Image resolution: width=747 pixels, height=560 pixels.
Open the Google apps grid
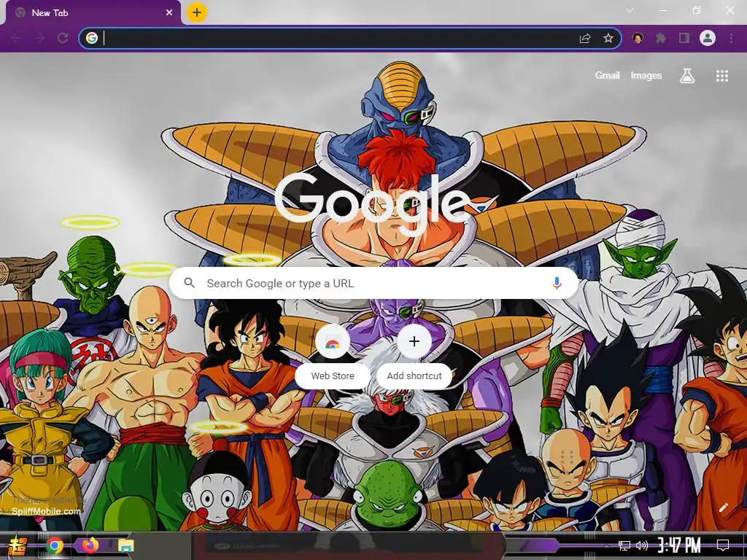[x=722, y=76]
